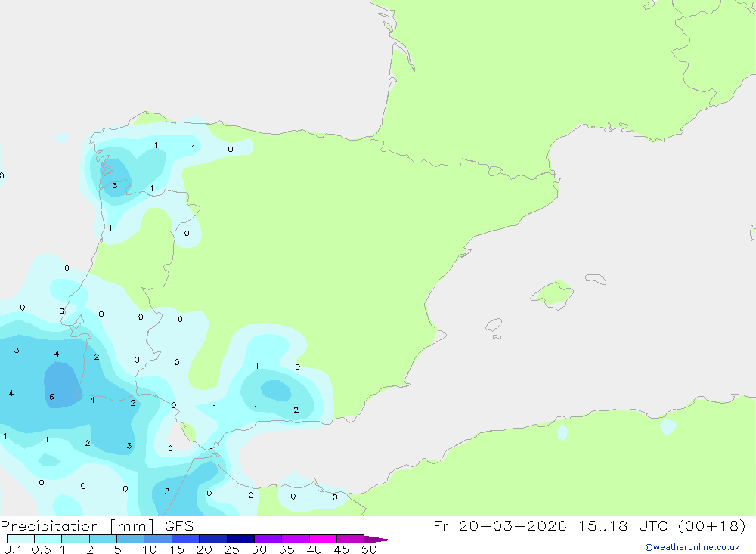756x554 pixels.
Task: Click the 45–50 mm legend color segment
Action: pos(351,539)
